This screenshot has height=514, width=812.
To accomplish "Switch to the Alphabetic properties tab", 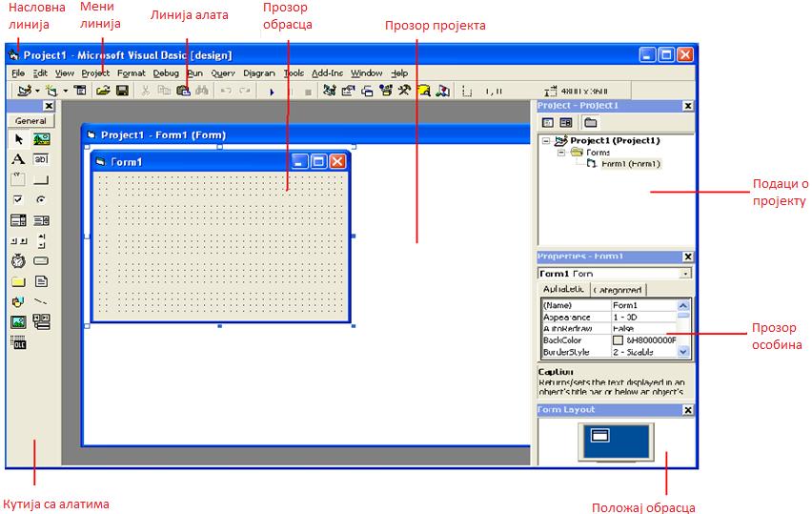I will click(563, 289).
